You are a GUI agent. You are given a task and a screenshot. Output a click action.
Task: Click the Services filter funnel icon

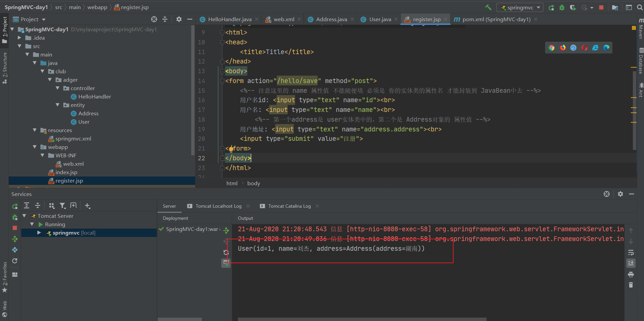pos(63,206)
